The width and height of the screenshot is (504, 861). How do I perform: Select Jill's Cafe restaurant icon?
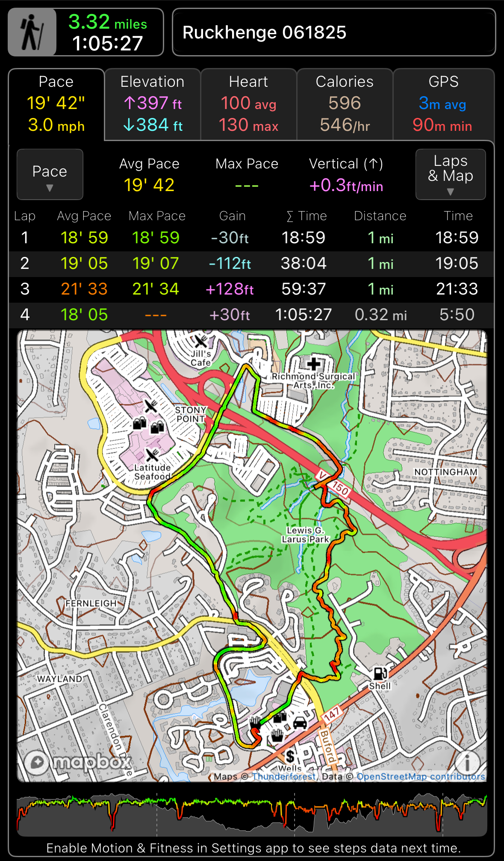coord(200,341)
